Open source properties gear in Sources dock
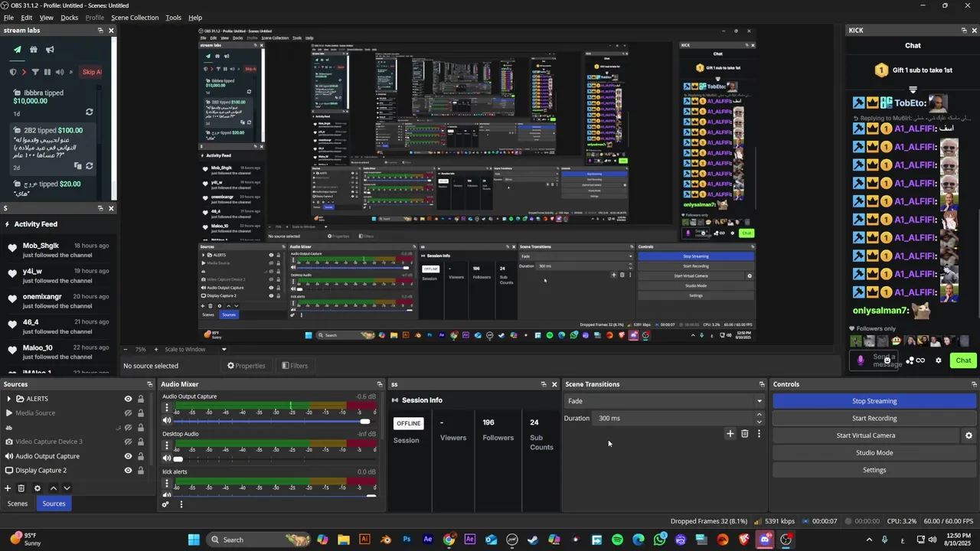Viewport: 980px width, 551px height. pyautogui.click(x=37, y=488)
